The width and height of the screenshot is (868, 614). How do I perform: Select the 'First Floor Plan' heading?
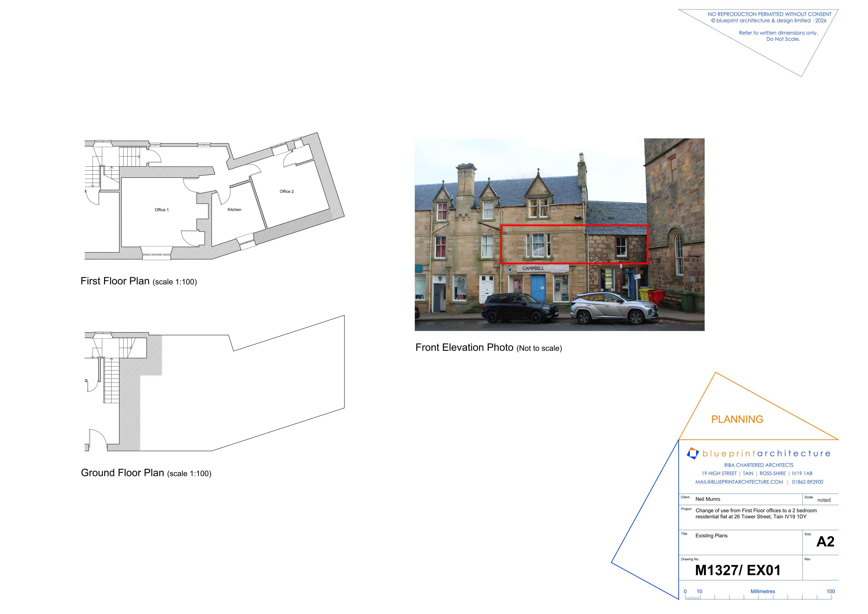[139, 281]
